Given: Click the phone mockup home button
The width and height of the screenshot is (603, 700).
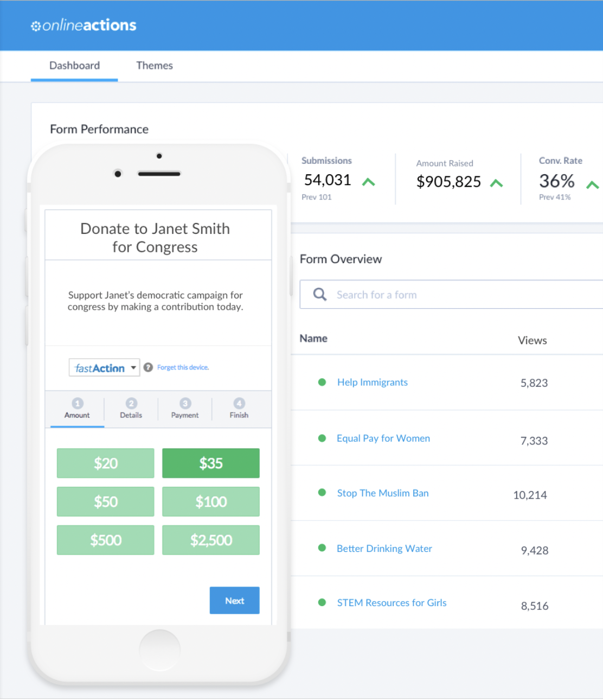Looking at the screenshot, I should coord(159,650).
